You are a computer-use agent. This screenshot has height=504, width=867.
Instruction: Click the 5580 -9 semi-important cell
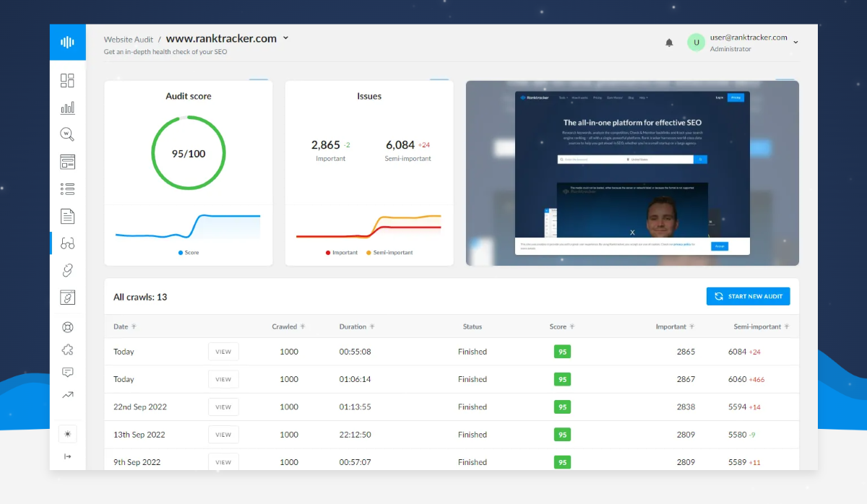click(x=742, y=435)
